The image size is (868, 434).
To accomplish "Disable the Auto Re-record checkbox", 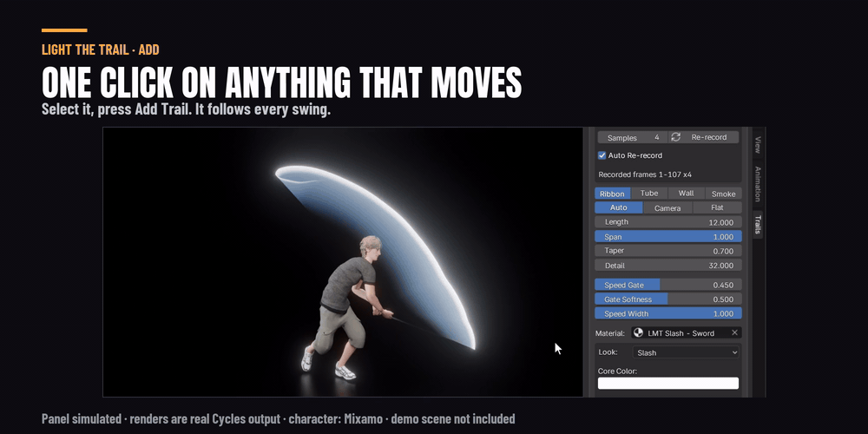I will click(x=602, y=155).
